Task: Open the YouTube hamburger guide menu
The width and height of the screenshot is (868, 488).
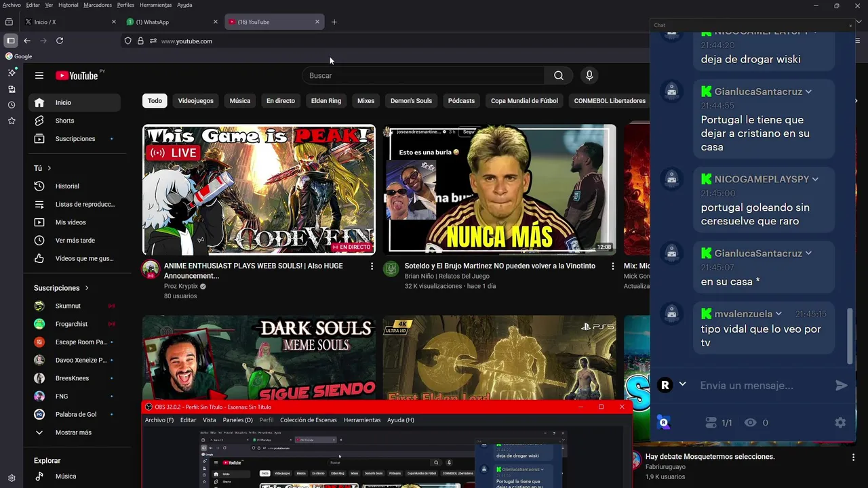Action: (x=39, y=76)
